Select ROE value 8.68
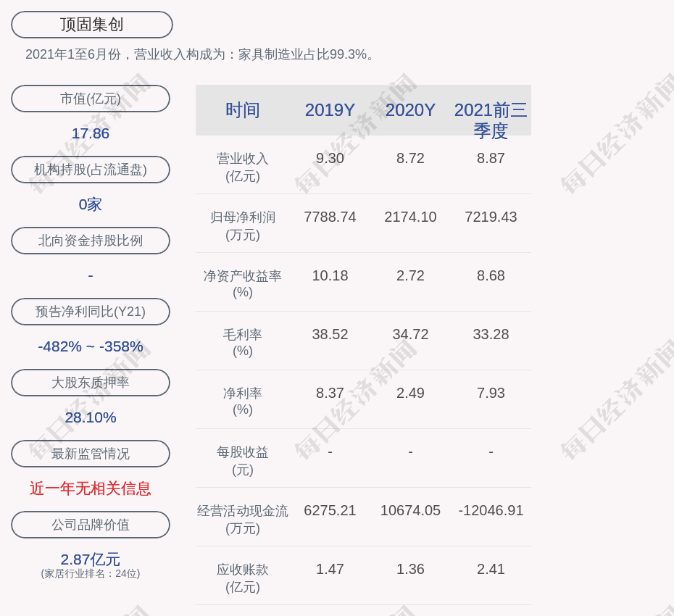Image resolution: width=674 pixels, height=616 pixels. pos(491,275)
